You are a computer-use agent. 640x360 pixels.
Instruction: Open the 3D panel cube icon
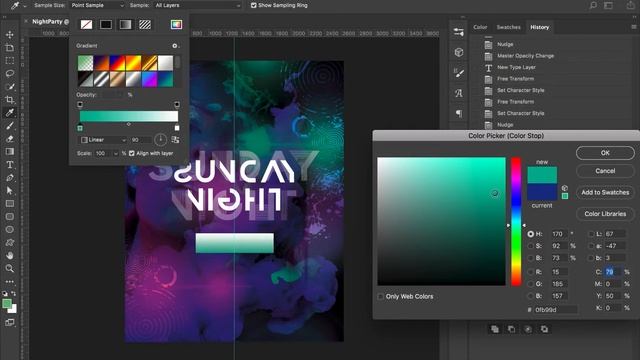tap(459, 52)
